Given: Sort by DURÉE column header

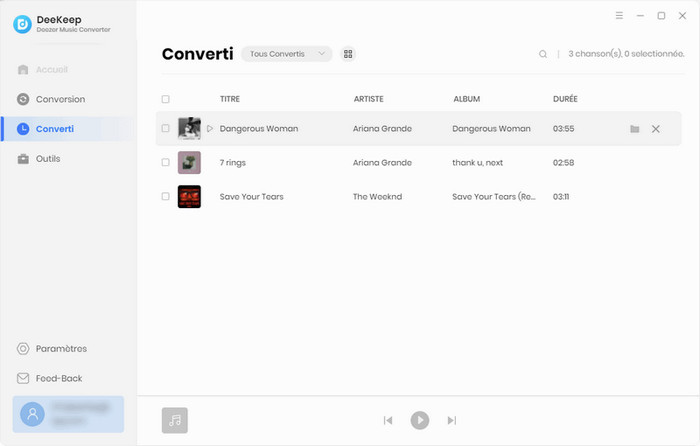Looking at the screenshot, I should 565,99.
